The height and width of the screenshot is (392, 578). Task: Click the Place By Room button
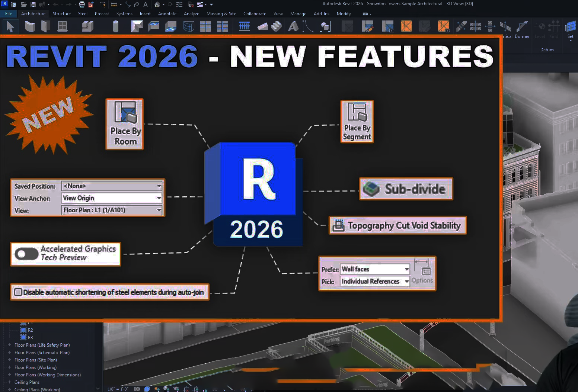click(x=125, y=124)
